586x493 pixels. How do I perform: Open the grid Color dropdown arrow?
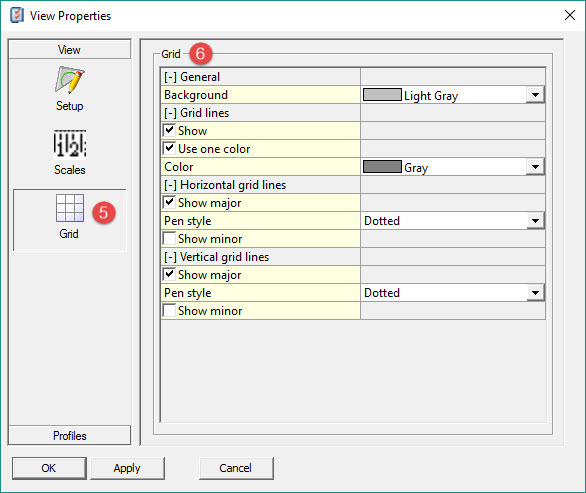(x=535, y=167)
